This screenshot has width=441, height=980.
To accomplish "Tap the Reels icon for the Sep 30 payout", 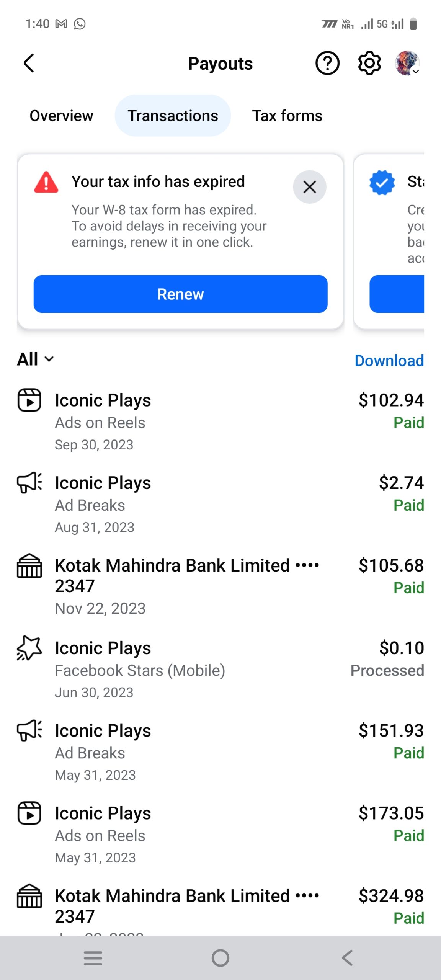I will coord(29,400).
